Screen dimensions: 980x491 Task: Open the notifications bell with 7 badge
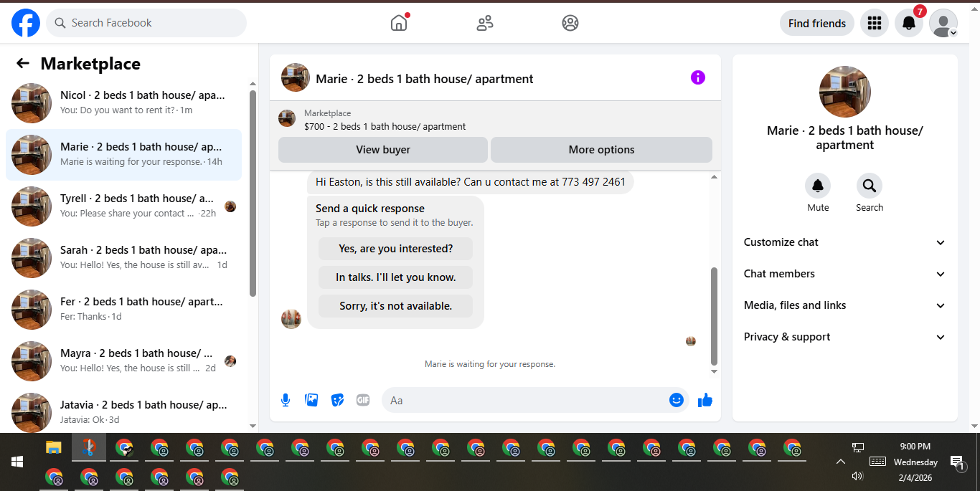click(909, 23)
